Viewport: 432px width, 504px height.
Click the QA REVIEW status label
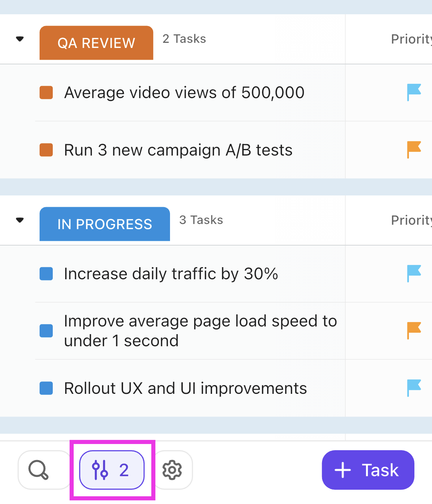[x=96, y=43]
